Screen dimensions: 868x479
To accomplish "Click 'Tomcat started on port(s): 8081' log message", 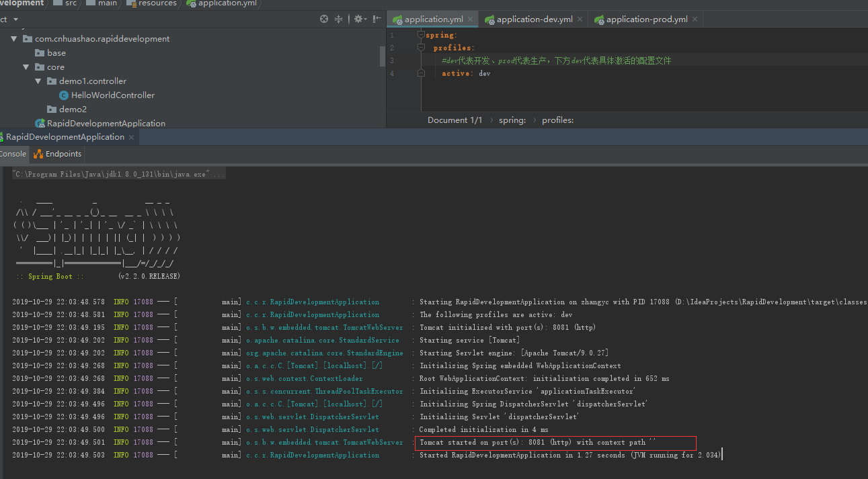I will point(537,443).
